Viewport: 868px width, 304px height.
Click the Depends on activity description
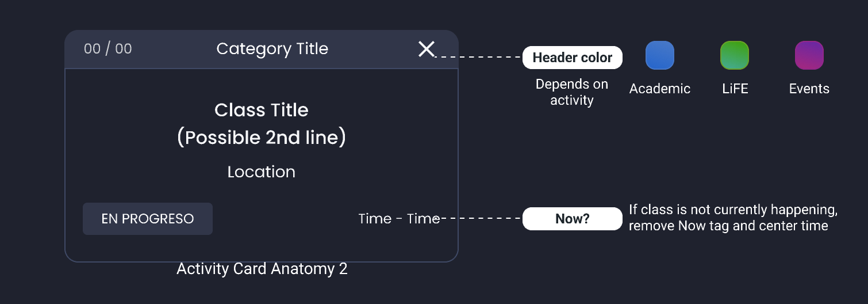(572, 92)
